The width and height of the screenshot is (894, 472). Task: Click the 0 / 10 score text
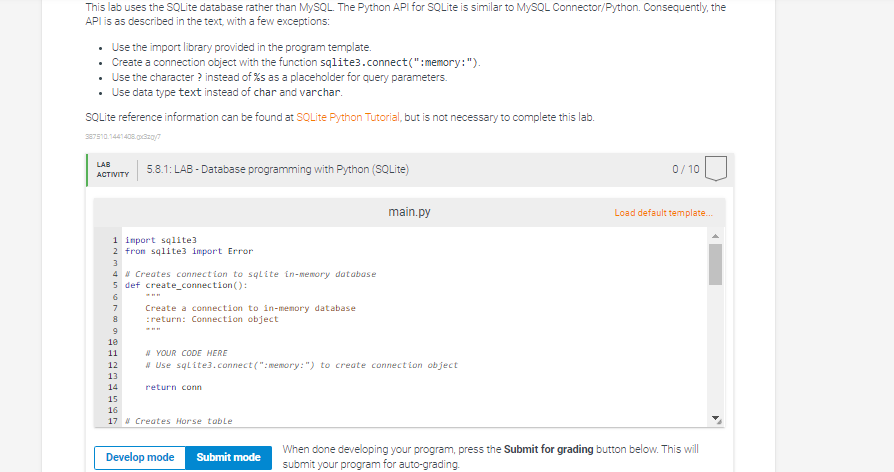pos(685,169)
